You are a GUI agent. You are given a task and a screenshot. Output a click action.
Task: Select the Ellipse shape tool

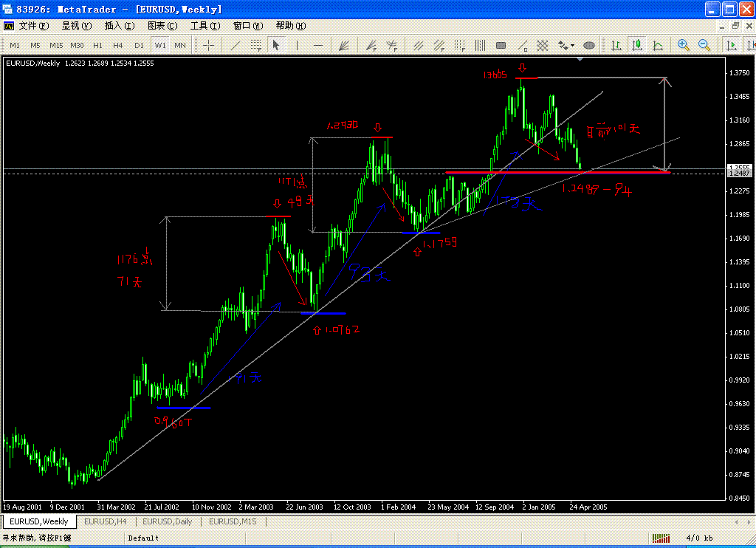[589, 45]
